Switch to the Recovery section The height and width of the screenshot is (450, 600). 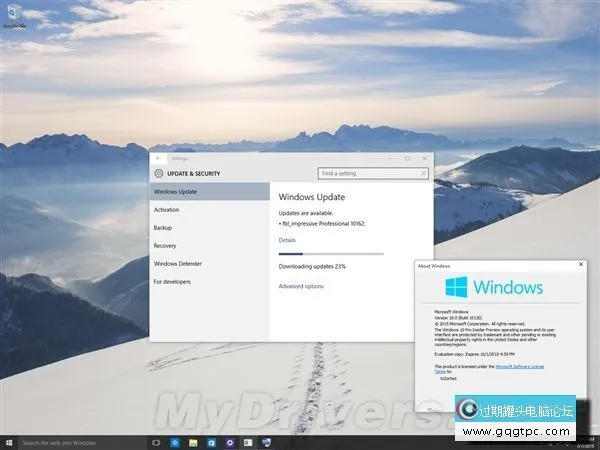[165, 245]
